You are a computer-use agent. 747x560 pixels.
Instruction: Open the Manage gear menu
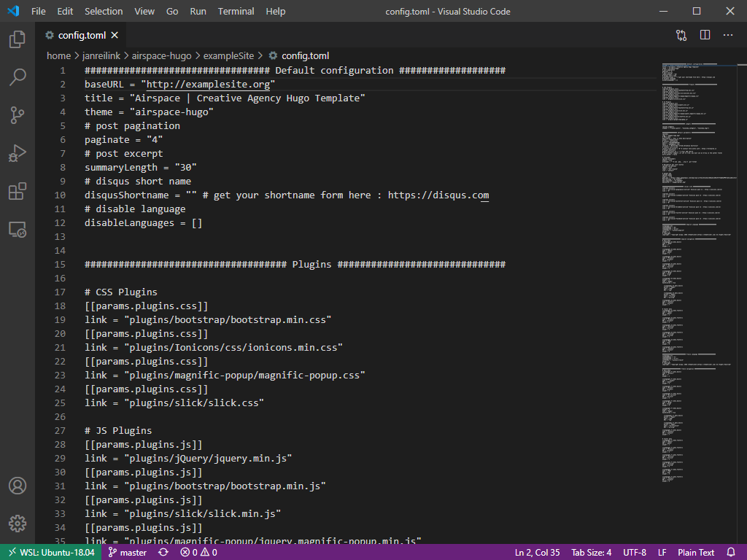[x=18, y=524]
